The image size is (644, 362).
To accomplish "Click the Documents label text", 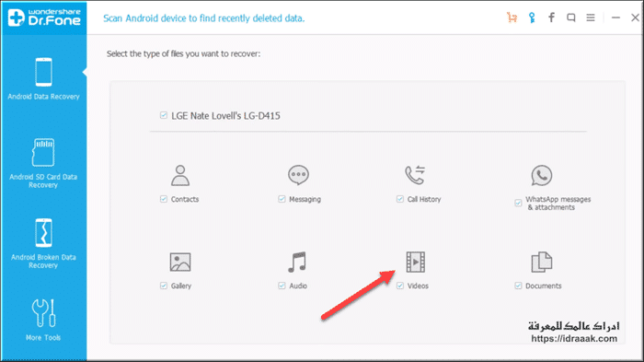I will tap(544, 286).
